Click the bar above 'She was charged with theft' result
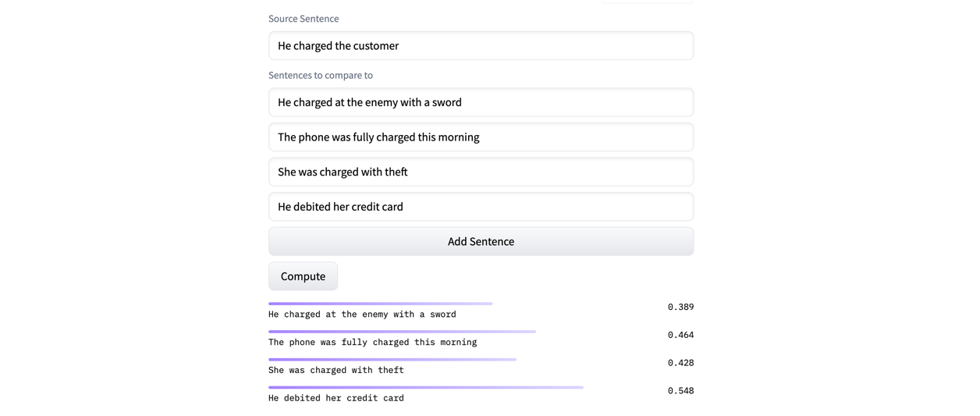 [x=392, y=360]
